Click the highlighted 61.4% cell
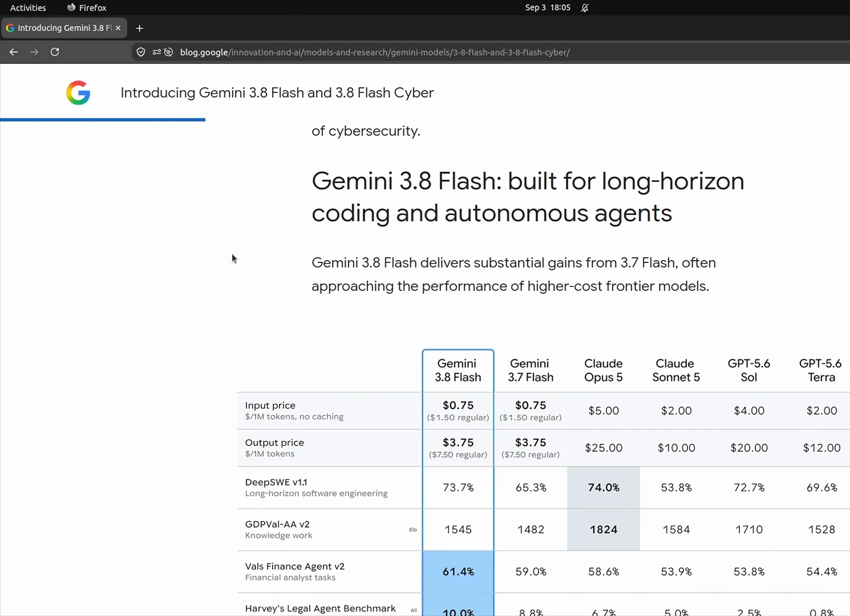Viewport: 850px width, 616px height. tap(458, 572)
